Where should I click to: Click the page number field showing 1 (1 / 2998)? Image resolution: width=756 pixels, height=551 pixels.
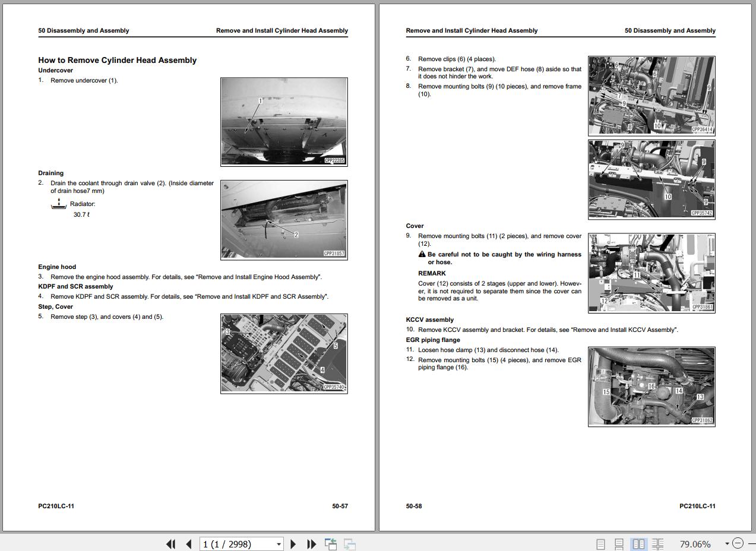(238, 544)
